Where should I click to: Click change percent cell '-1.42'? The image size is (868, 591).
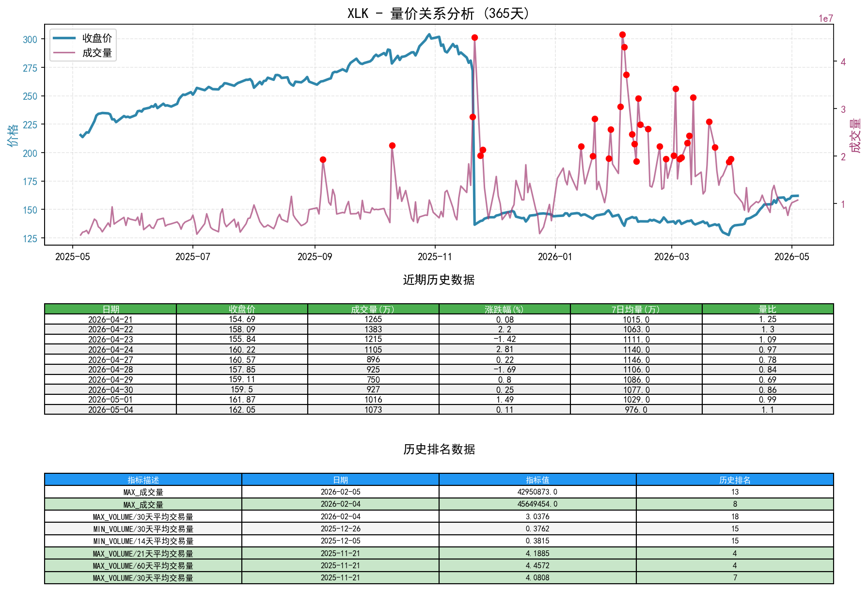(505, 339)
